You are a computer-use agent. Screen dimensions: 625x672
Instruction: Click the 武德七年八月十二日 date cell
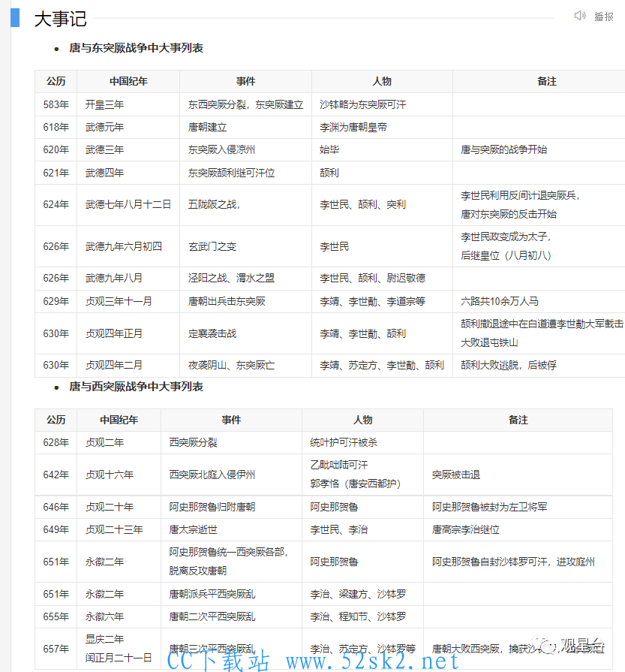tap(128, 205)
